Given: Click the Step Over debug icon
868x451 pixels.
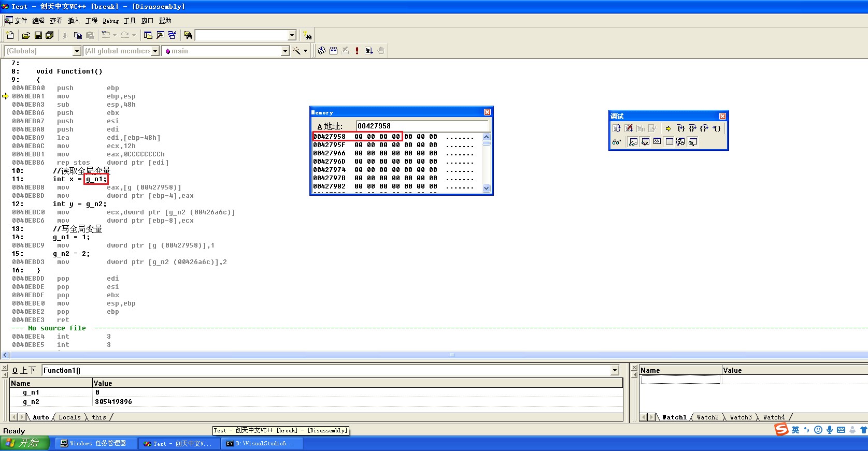Looking at the screenshot, I should 692,128.
